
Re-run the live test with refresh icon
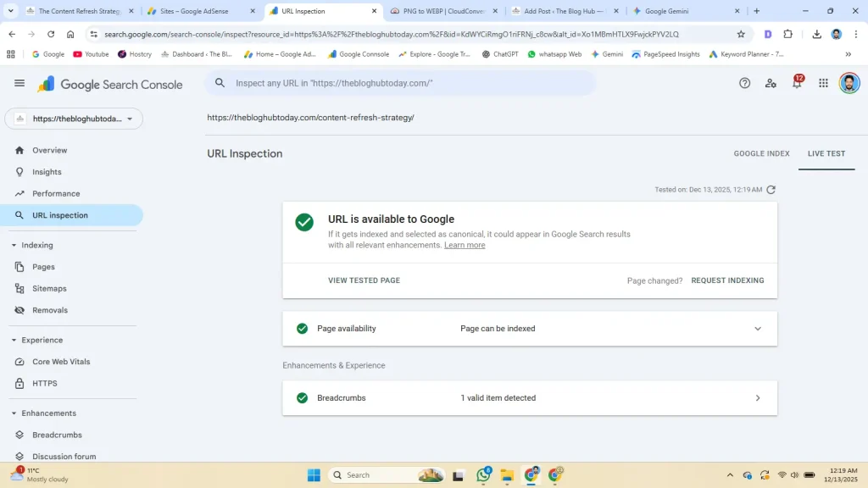coord(771,190)
